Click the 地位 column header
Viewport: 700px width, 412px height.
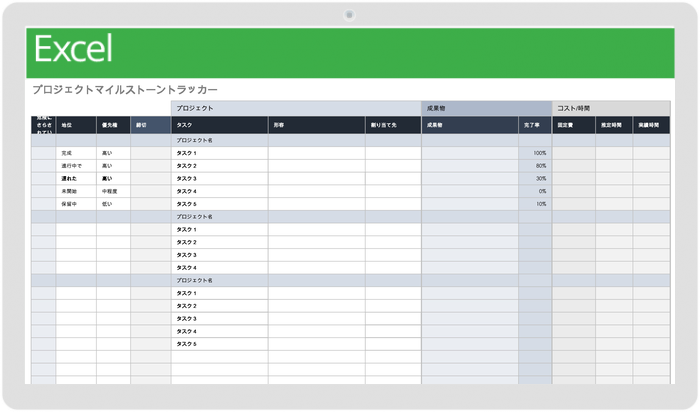(76, 125)
